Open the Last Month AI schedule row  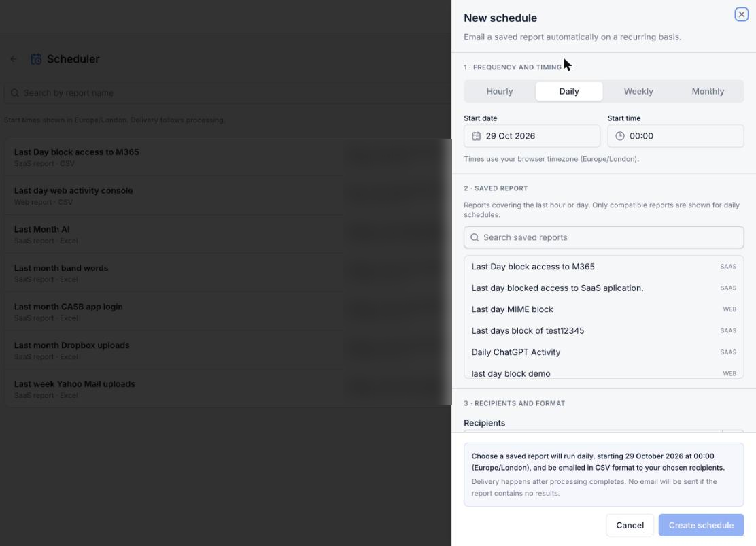pyautogui.click(x=226, y=234)
